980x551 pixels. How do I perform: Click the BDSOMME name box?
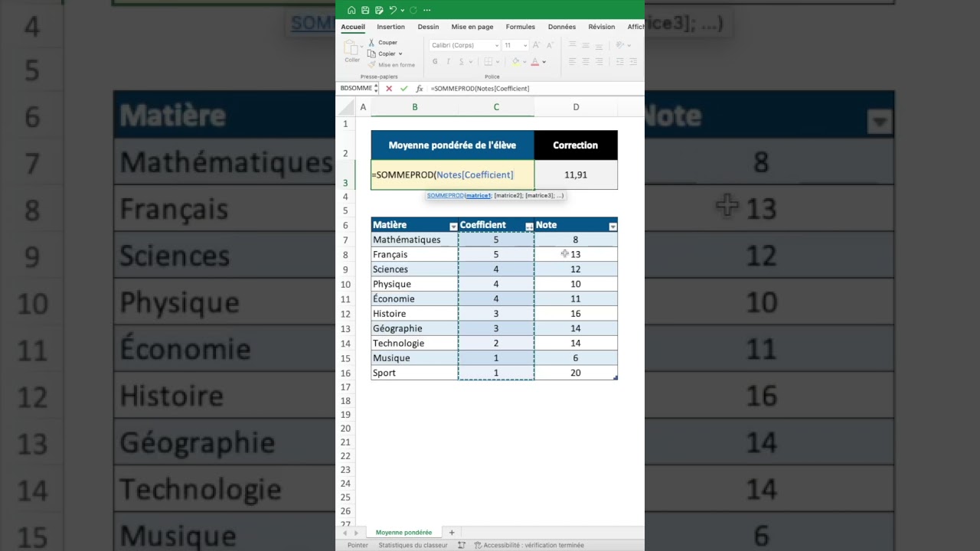point(357,89)
